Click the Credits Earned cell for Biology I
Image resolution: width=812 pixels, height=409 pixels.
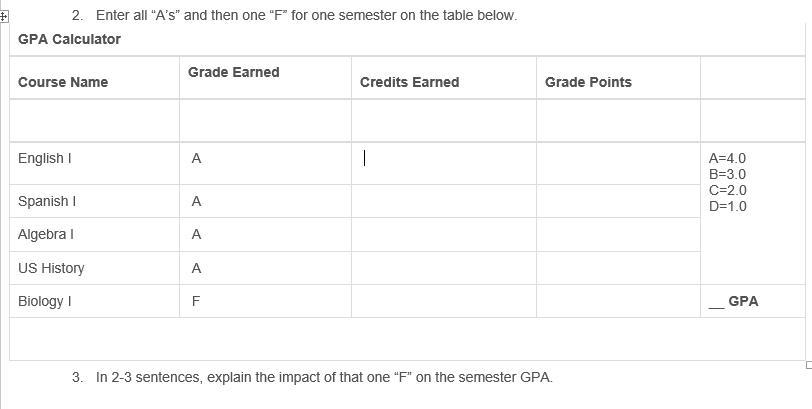[444, 301]
